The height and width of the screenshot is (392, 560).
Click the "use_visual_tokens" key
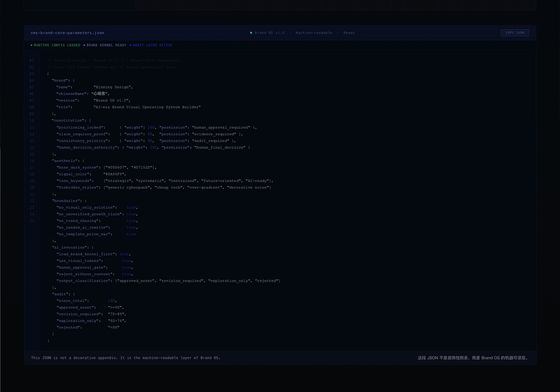[79, 261]
